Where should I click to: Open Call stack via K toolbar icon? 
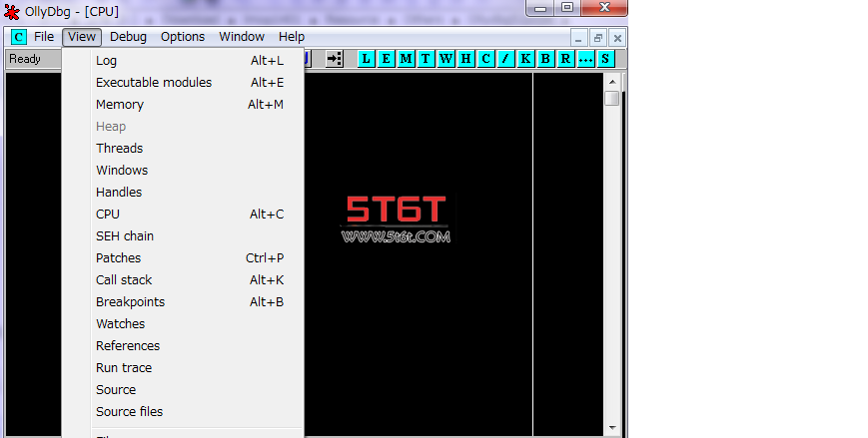coord(525,59)
